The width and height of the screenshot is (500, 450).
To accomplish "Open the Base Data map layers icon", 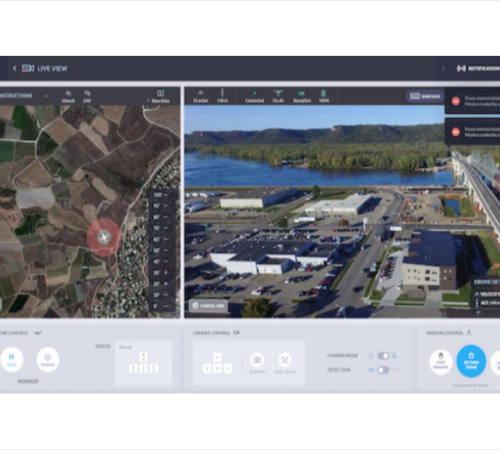I will click(161, 93).
